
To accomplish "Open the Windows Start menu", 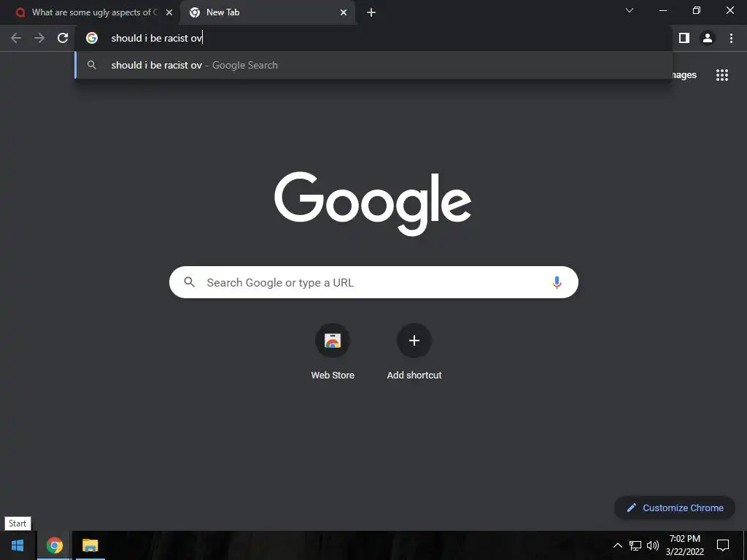I will click(18, 545).
